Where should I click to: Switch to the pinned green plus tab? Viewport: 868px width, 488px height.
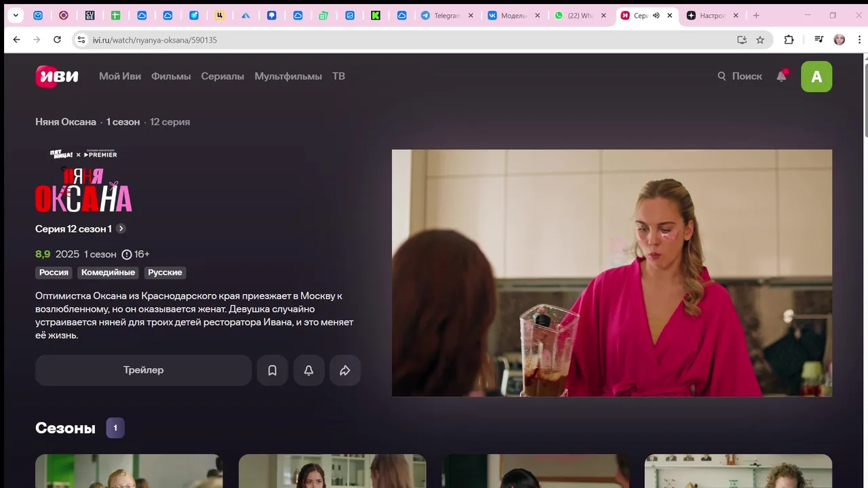(x=116, y=15)
